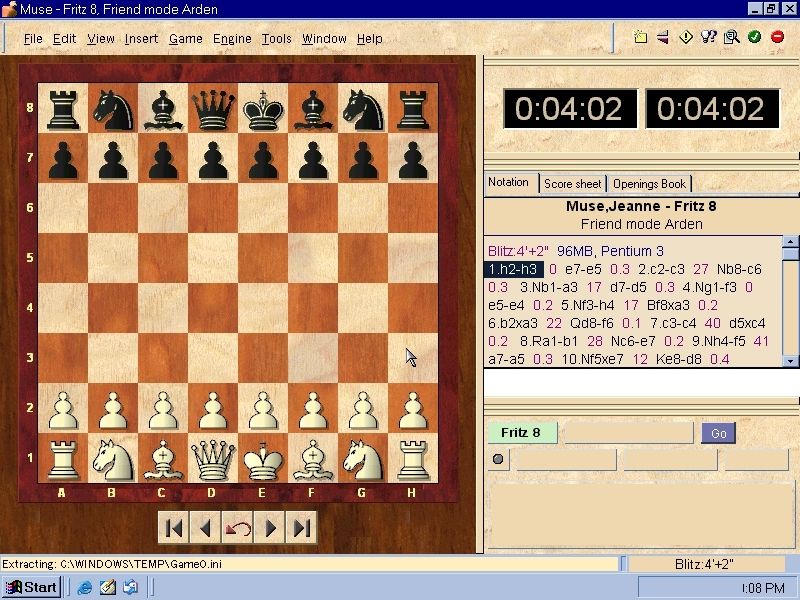The height and width of the screenshot is (600, 800).
Task: Click move 8.Ra1-b1 in notation
Action: click(x=548, y=341)
